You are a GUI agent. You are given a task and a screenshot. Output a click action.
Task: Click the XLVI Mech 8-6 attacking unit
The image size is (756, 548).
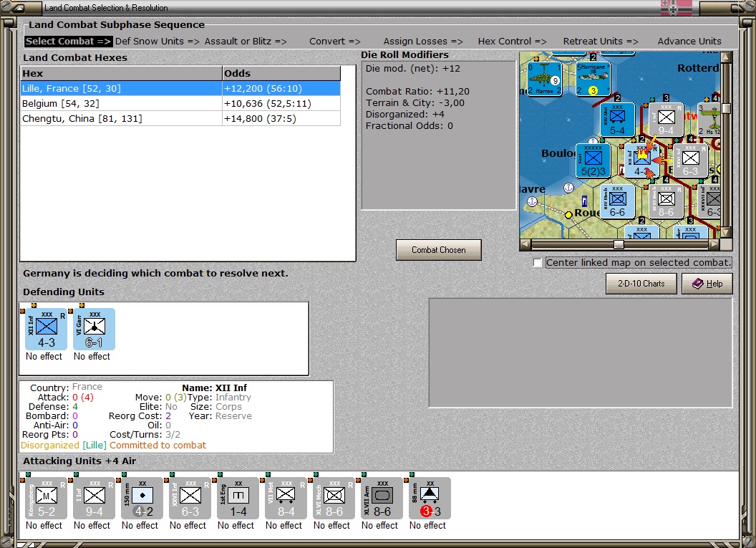(334, 499)
